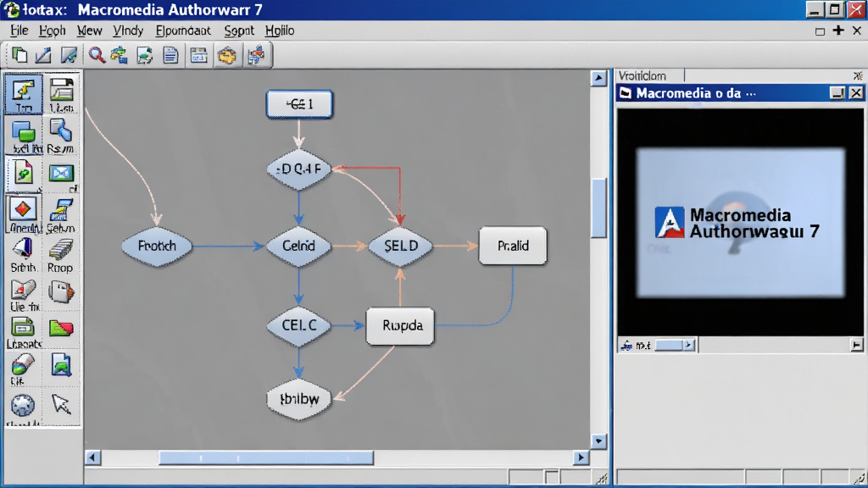This screenshot has width=868, height=488.
Task: Select the SELD diamond node
Action: (x=400, y=246)
